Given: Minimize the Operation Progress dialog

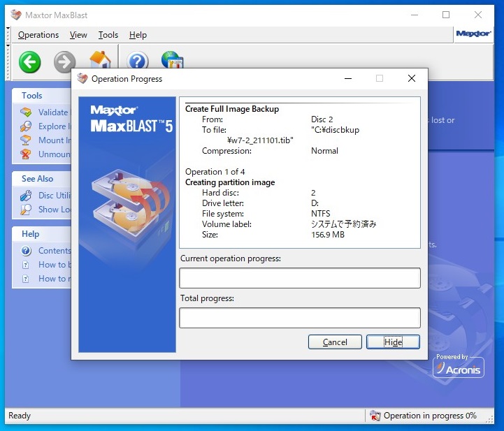Looking at the screenshot, I should pos(348,78).
